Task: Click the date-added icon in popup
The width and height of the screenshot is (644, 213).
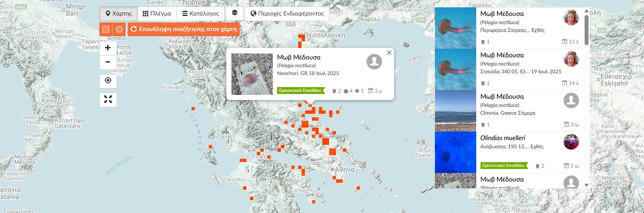Action: 371,91
